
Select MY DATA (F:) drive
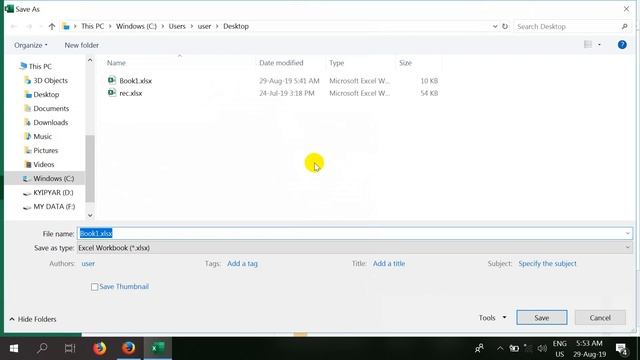tap(54, 207)
